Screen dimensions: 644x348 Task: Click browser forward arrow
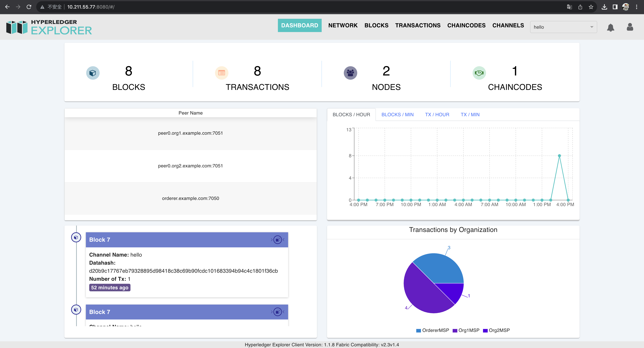click(18, 7)
